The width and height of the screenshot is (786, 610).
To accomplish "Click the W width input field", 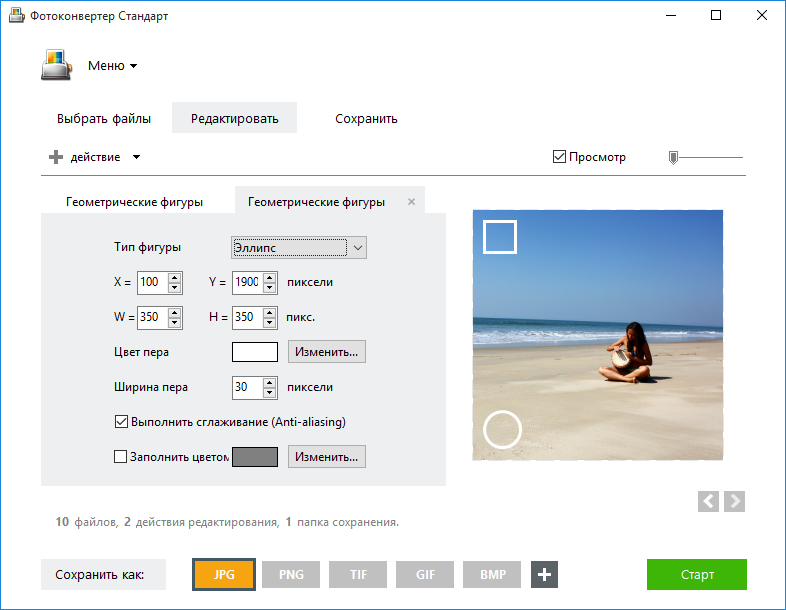I will coord(152,317).
